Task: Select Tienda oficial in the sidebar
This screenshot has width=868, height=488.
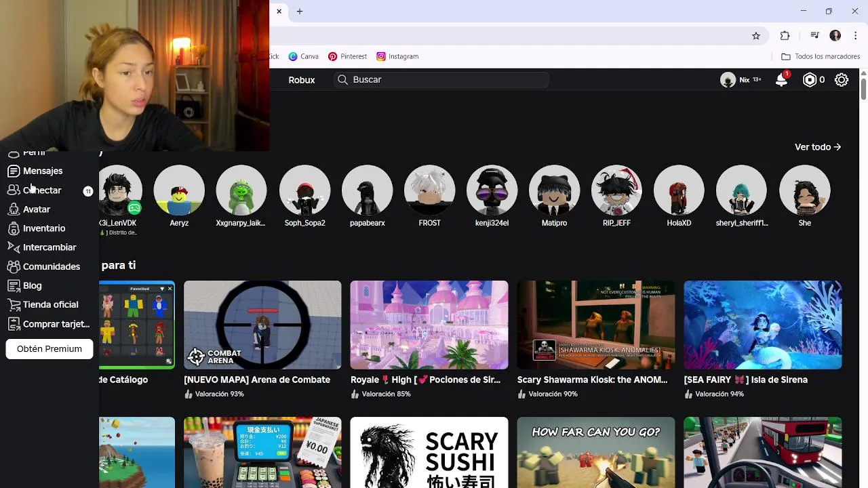Action: [50, 305]
